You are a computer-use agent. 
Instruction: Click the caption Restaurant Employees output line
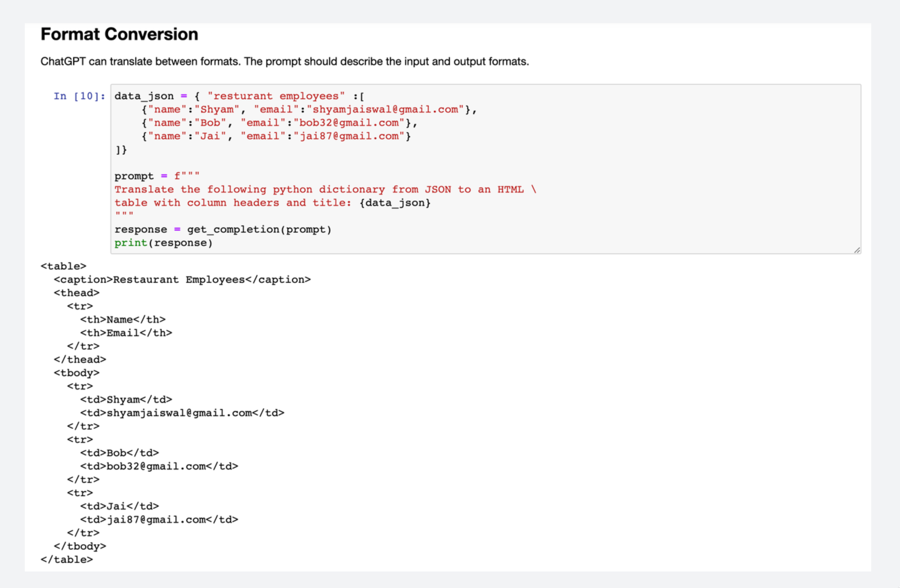pyautogui.click(x=182, y=280)
